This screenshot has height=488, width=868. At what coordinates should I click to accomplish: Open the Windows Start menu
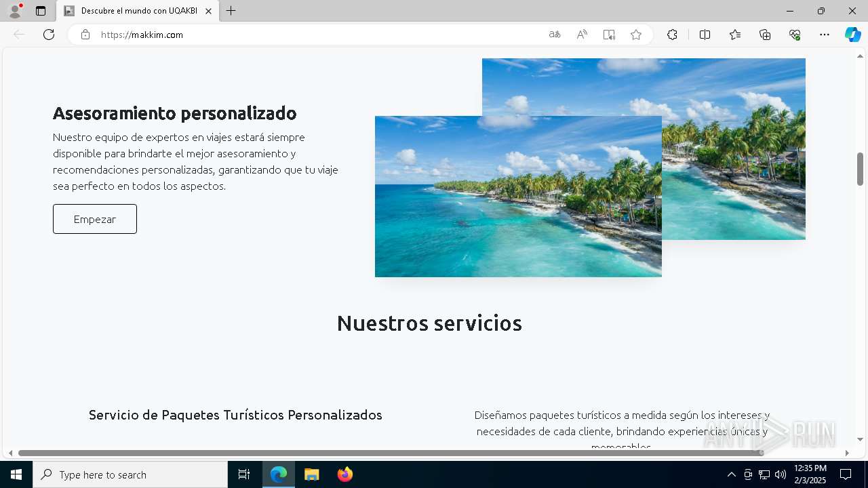(16, 474)
